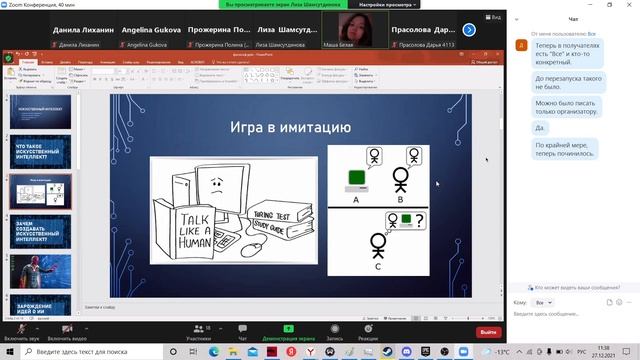This screenshot has height=360, width=640.
Task: Show next participants with blue arrow
Action: (x=469, y=30)
